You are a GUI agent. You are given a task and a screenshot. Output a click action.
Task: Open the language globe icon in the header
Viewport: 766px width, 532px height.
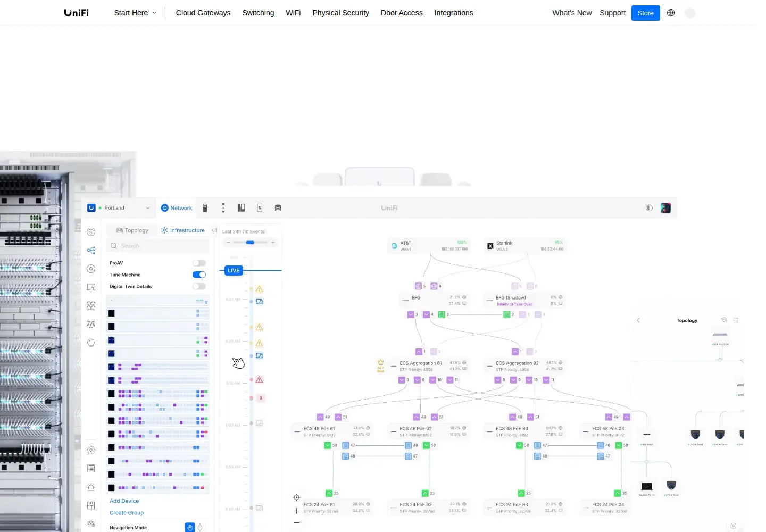coord(671,13)
